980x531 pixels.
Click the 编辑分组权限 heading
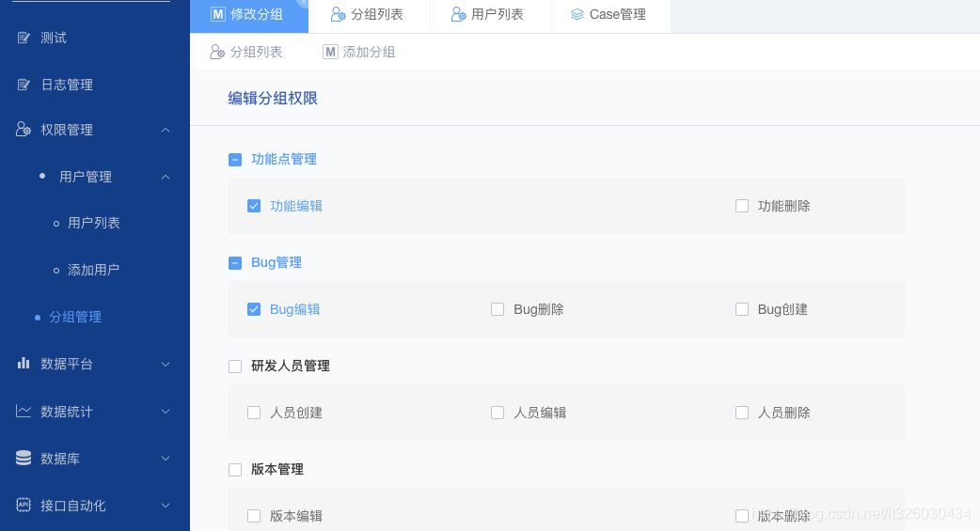273,98
